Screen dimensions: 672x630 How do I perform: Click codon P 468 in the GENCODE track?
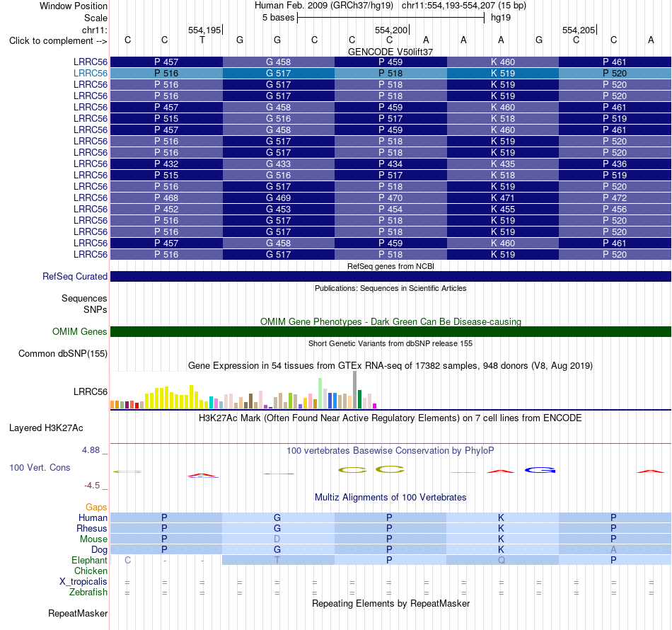[x=166, y=197]
